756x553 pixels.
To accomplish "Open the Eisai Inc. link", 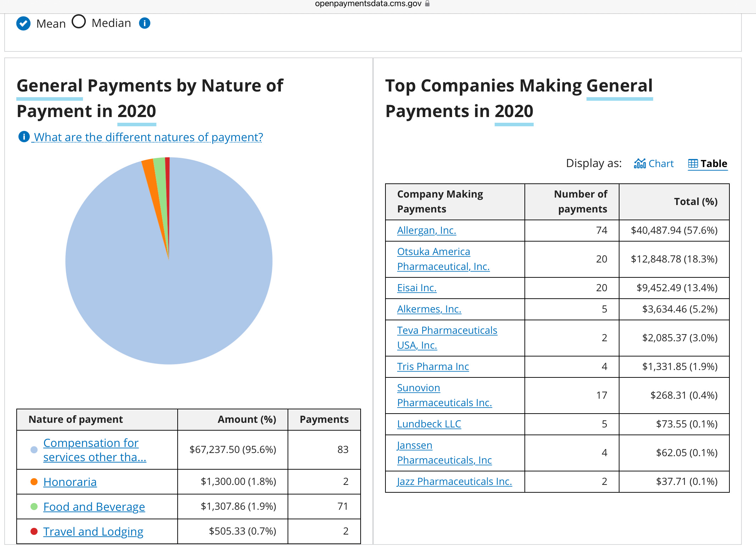I will point(417,288).
